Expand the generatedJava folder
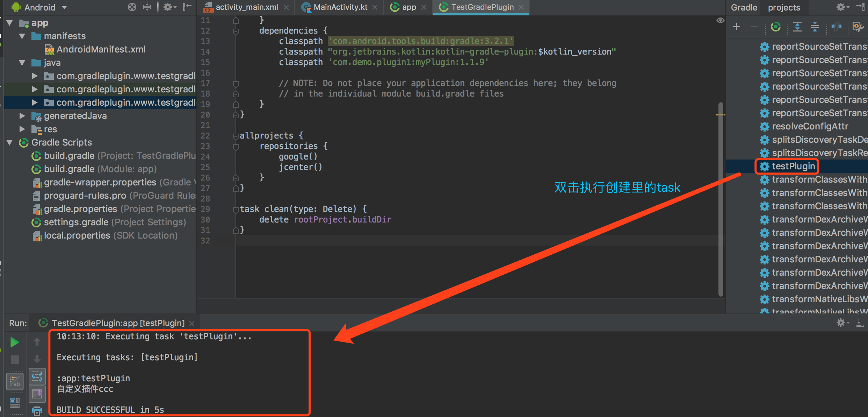Viewport: 868px width, 417px height. pyautogui.click(x=22, y=116)
